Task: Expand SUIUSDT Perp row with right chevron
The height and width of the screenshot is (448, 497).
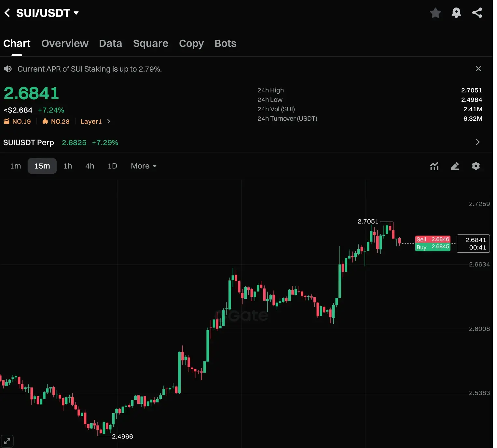Action: tap(477, 142)
